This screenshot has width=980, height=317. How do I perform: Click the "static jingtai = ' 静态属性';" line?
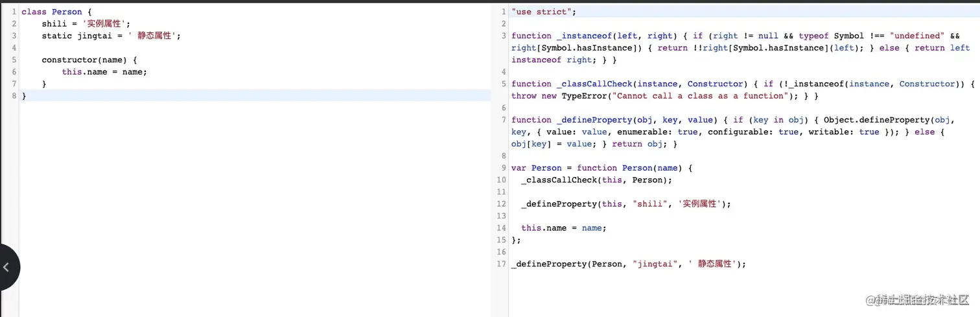111,36
